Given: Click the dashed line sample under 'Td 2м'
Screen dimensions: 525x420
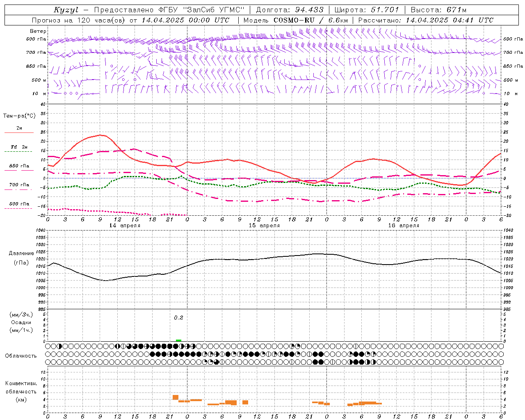Looking at the screenshot, I should coord(19,152).
